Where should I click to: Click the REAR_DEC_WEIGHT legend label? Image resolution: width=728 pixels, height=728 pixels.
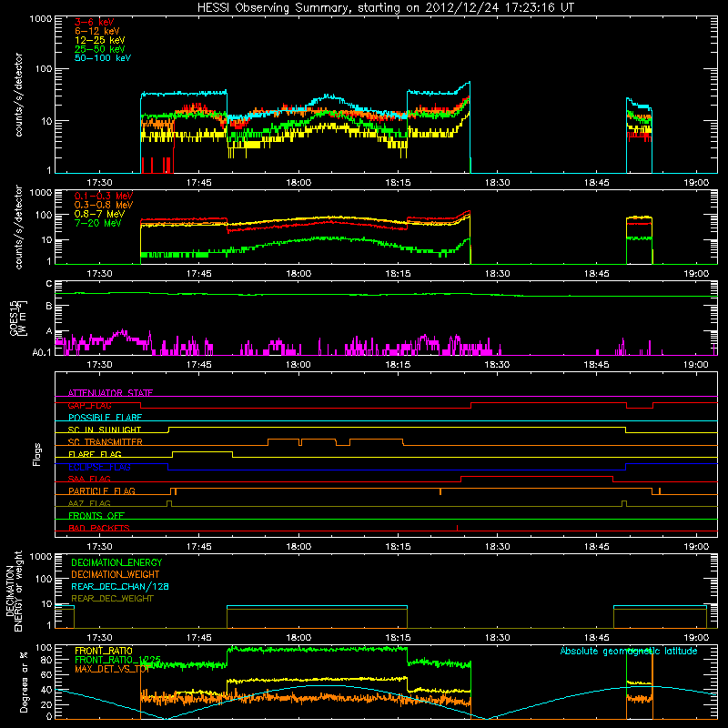coord(112,599)
